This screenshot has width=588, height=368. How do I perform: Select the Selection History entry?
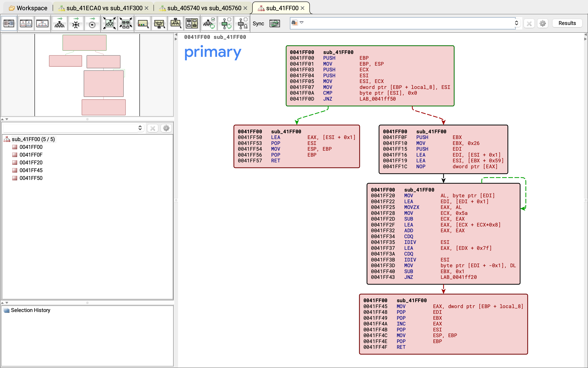tap(30, 310)
